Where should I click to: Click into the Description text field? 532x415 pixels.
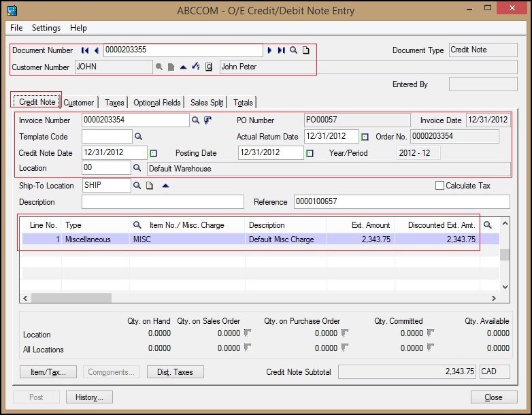coord(163,202)
